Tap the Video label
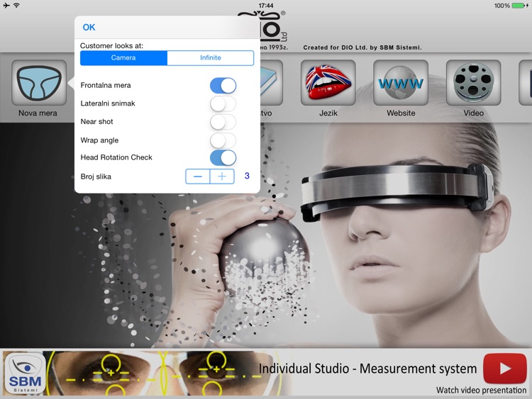This screenshot has height=399, width=532. point(474,113)
